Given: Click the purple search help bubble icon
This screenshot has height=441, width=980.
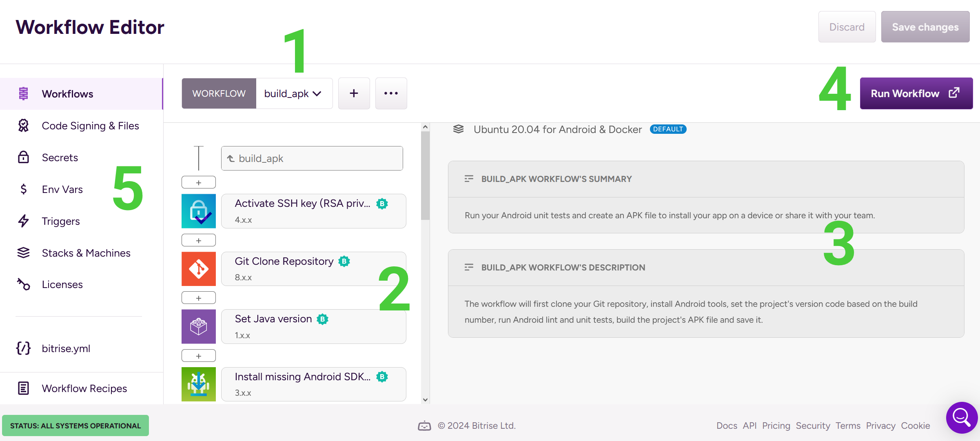Looking at the screenshot, I should [x=962, y=418].
